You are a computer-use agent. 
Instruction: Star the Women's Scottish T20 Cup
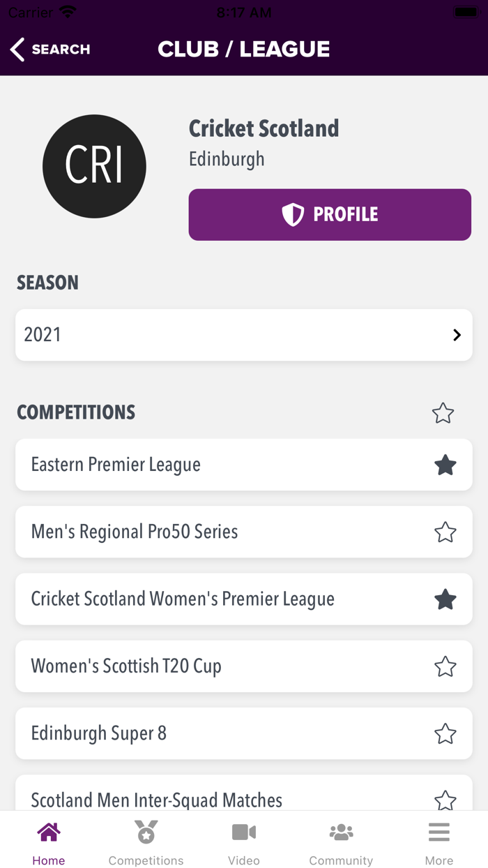445,666
